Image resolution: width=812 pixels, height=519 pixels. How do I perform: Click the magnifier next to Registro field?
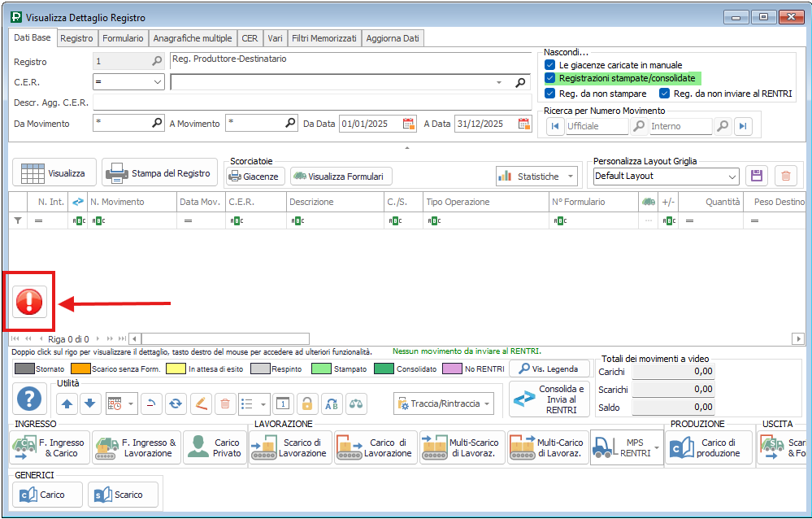pos(157,61)
